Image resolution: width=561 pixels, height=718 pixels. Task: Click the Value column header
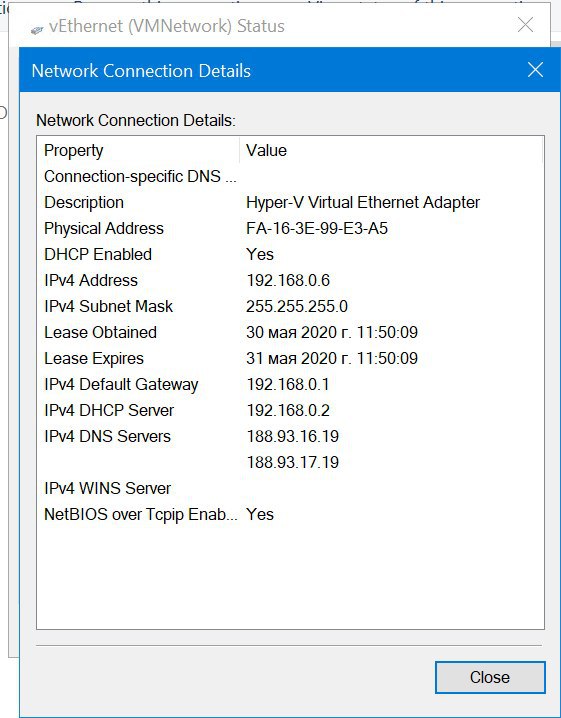tap(391, 150)
